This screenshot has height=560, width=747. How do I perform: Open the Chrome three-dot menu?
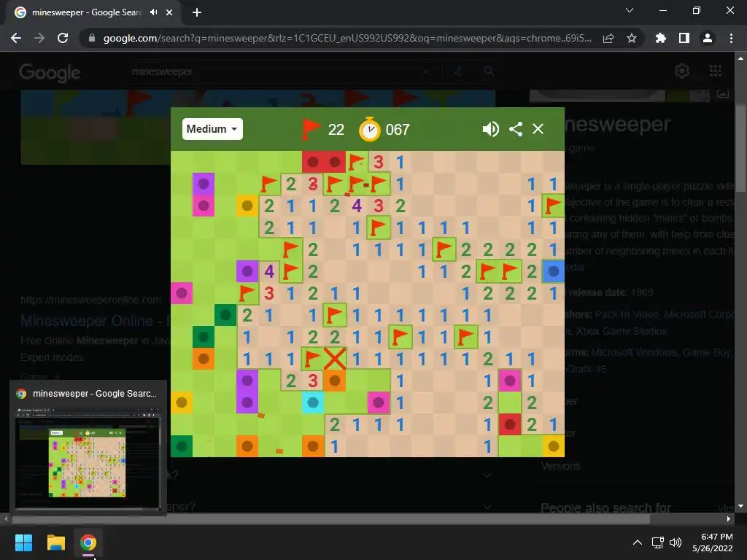click(731, 38)
